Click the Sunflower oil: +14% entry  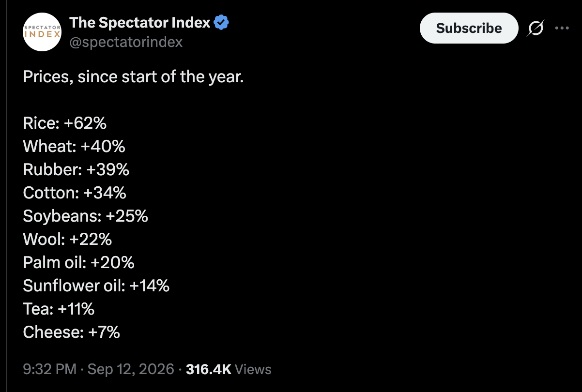(x=96, y=286)
